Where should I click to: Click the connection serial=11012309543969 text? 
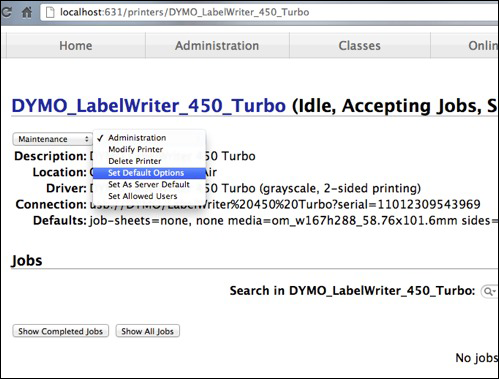(409, 204)
